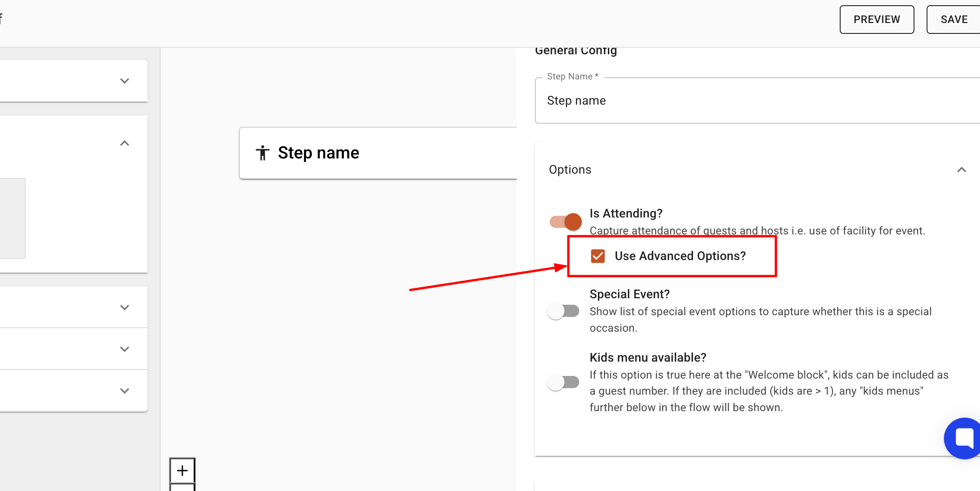Click the gray thumbnail in left panel
This screenshot has height=491, width=980.
12,218
